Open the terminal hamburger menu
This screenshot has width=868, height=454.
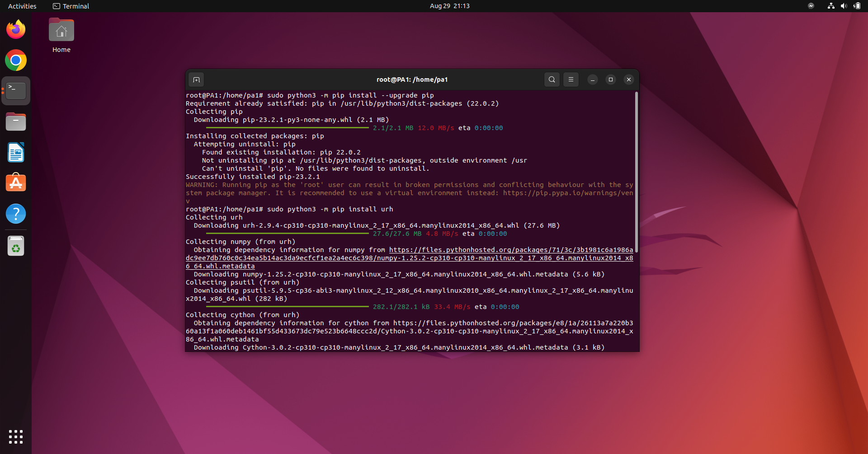point(571,80)
